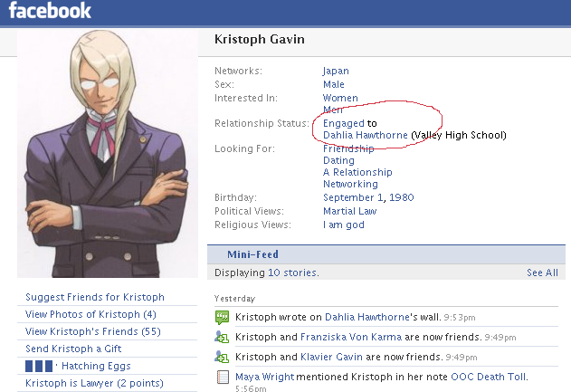Open Klavier Gavin's profile

[331, 357]
